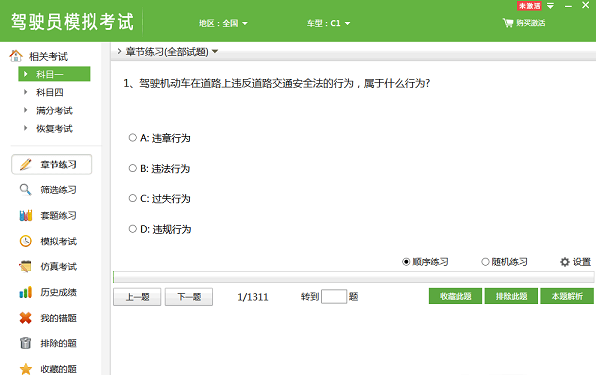Select the 科目一 tree item

tap(54, 74)
